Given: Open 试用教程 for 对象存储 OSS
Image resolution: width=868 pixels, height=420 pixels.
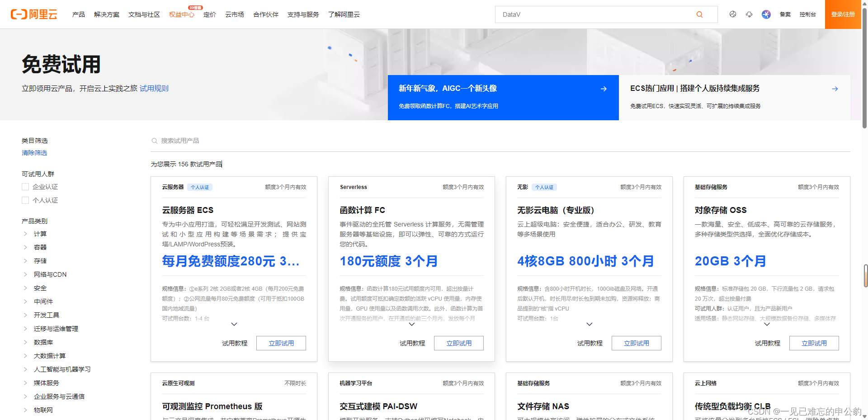Looking at the screenshot, I should coord(768,343).
